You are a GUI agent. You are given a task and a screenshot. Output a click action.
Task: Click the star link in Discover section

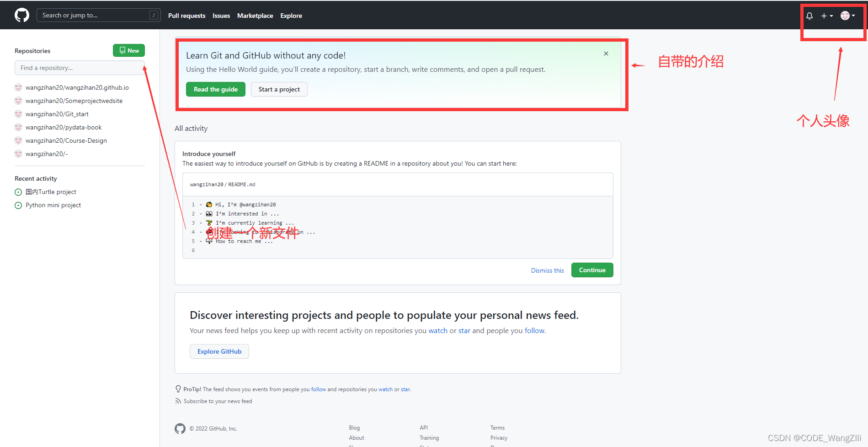464,330
